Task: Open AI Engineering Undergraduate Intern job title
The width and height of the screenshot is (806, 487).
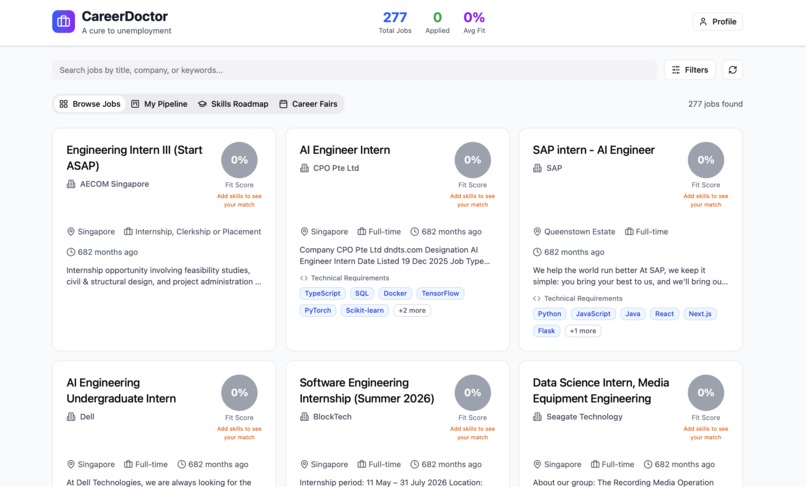Action: [x=121, y=390]
